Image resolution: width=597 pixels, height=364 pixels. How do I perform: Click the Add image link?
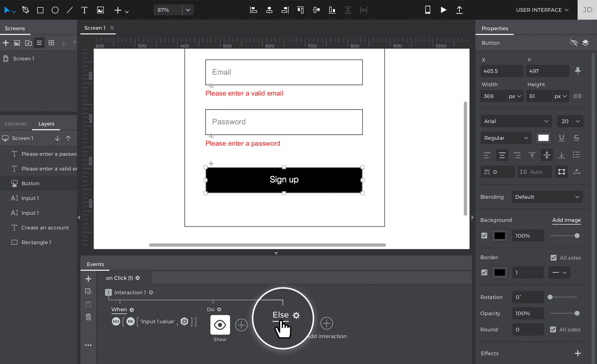566,220
